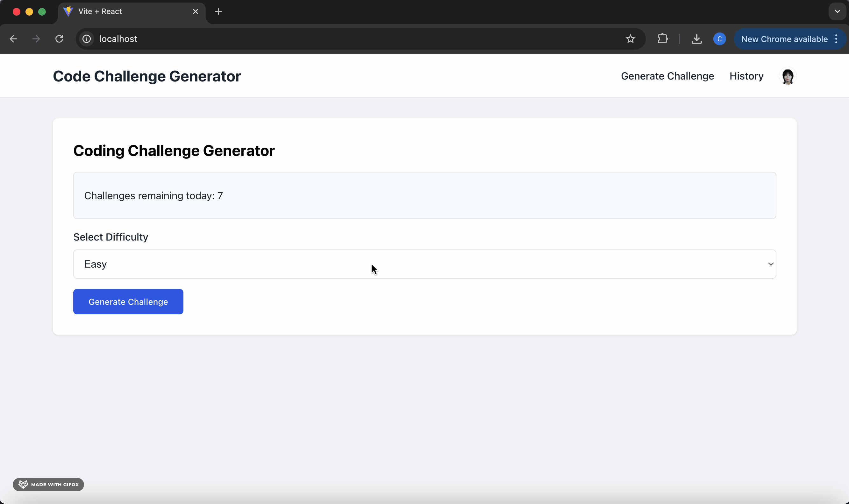The height and width of the screenshot is (504, 849).
Task: Click the Code Challenge Generator header title
Action: [147, 76]
